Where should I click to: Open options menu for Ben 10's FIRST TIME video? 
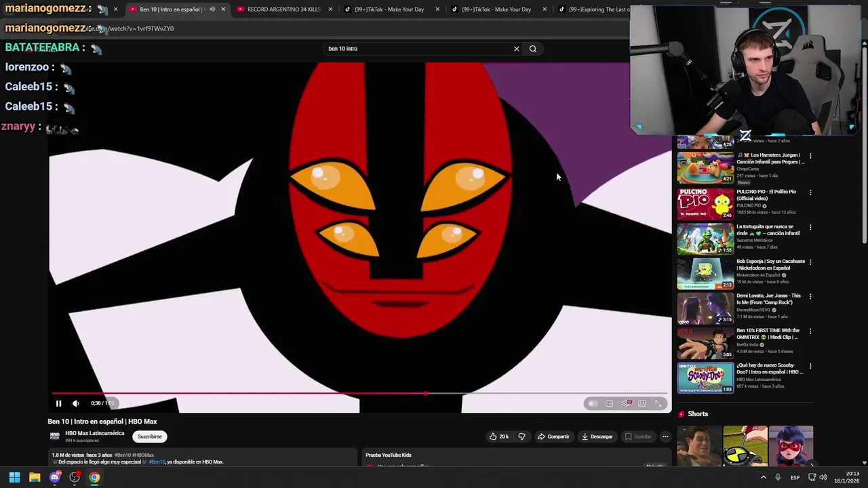pos(810,331)
